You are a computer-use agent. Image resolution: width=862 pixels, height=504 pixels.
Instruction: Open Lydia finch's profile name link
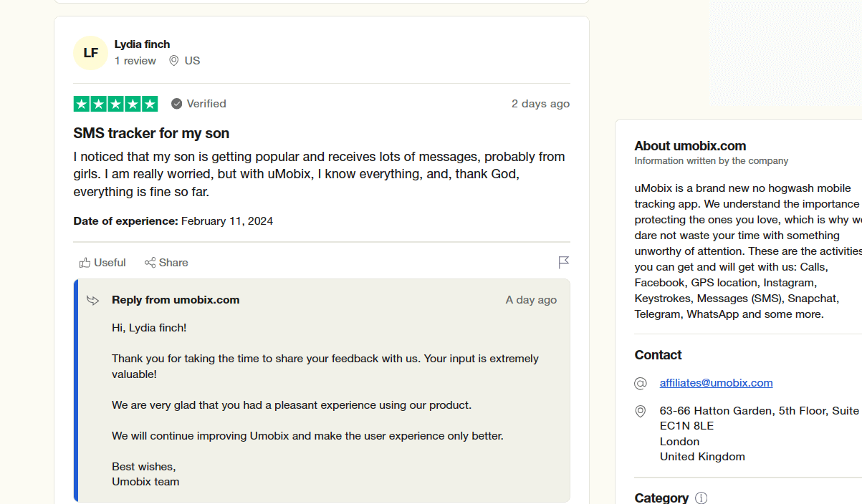pos(142,44)
